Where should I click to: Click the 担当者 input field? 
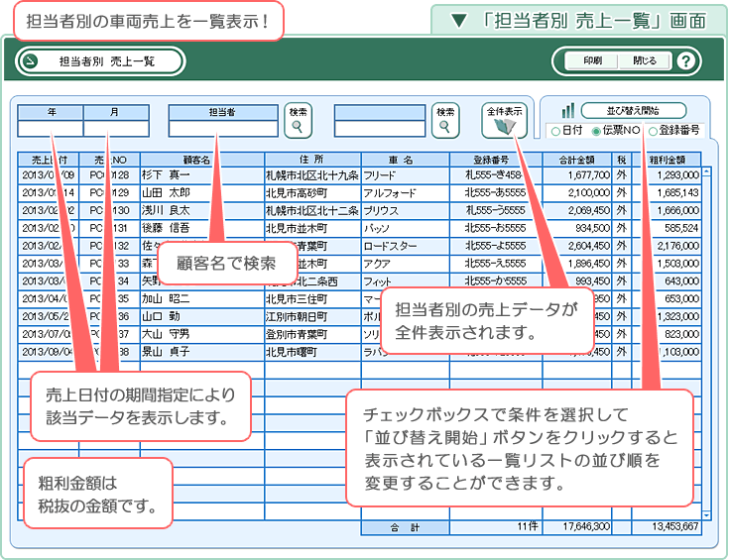[223, 129]
